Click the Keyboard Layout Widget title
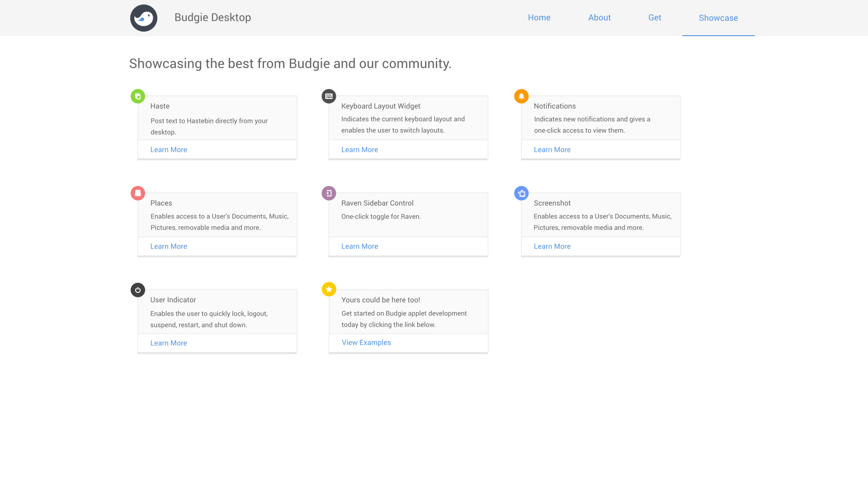The image size is (868, 488). tap(381, 106)
